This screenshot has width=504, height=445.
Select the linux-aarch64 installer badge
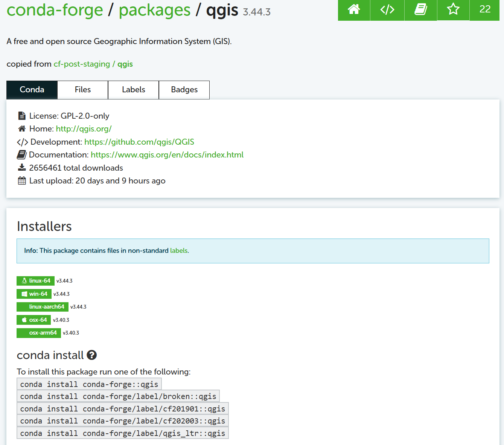pos(43,307)
